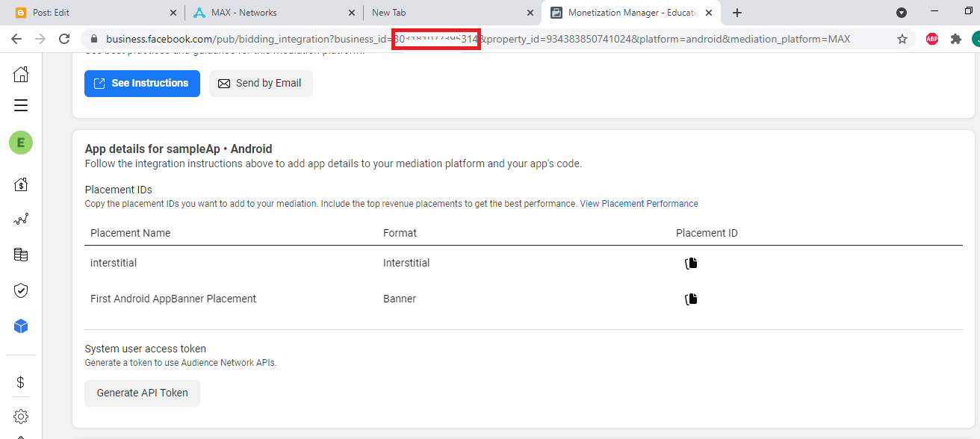Screen dimensions: 980x439
Task: Open View Placement Performance link
Action: (639, 204)
